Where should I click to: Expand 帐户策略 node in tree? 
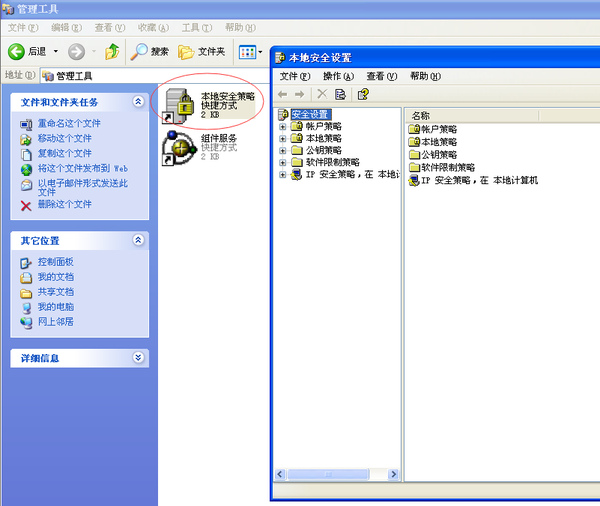tap(282, 126)
